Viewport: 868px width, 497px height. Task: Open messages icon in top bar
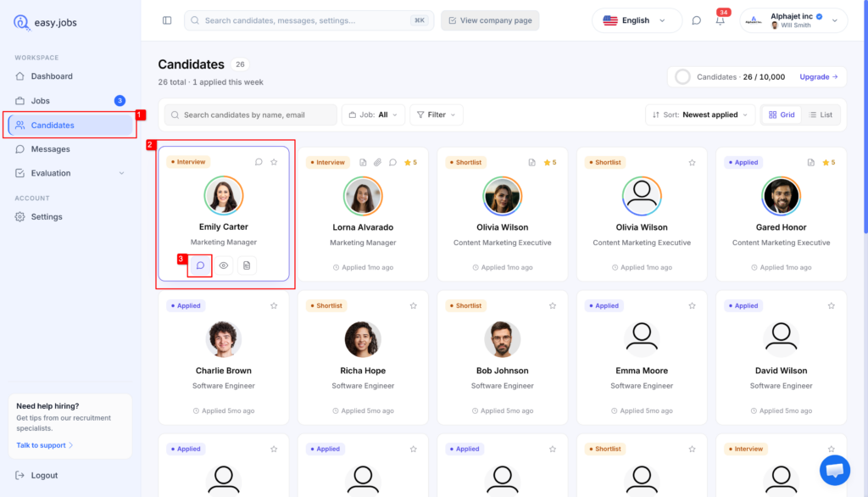tap(697, 20)
